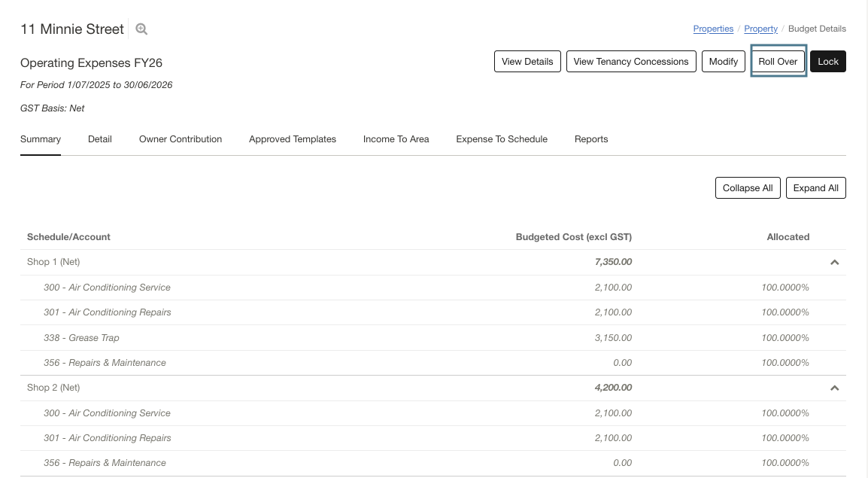Image resolution: width=868 pixels, height=478 pixels.
Task: Open the Roll Over dialog
Action: 778,61
